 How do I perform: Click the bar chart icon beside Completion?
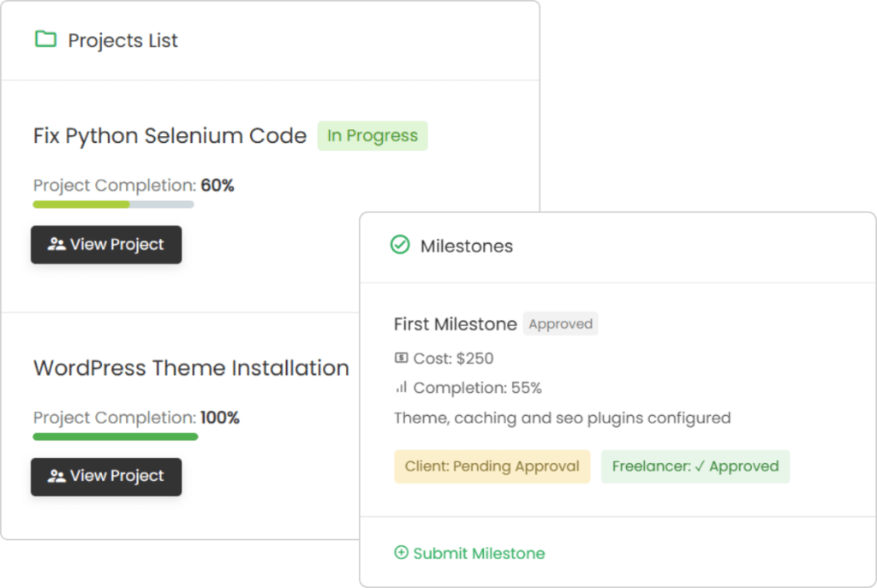401,388
